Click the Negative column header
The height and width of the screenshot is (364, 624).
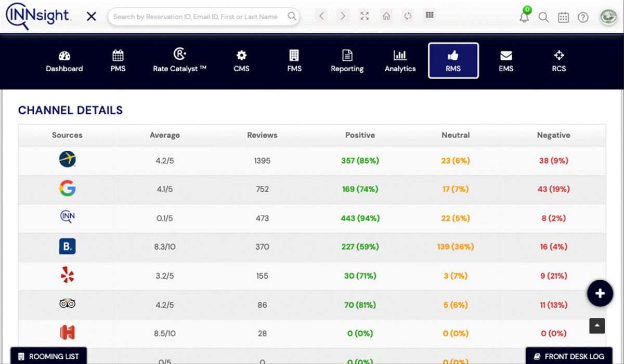coord(554,135)
